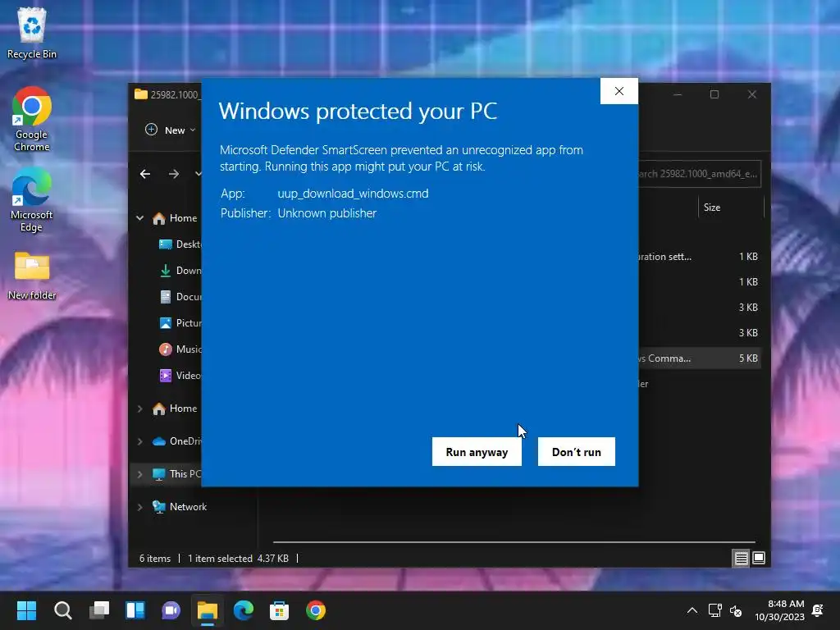The image size is (840, 630).
Task: Open network status tray icon
Action: (715, 610)
